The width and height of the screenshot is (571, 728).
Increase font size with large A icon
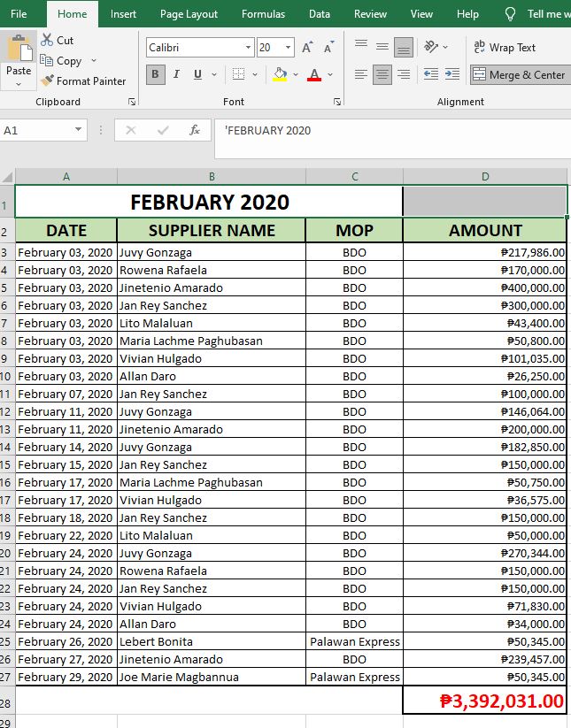point(307,48)
